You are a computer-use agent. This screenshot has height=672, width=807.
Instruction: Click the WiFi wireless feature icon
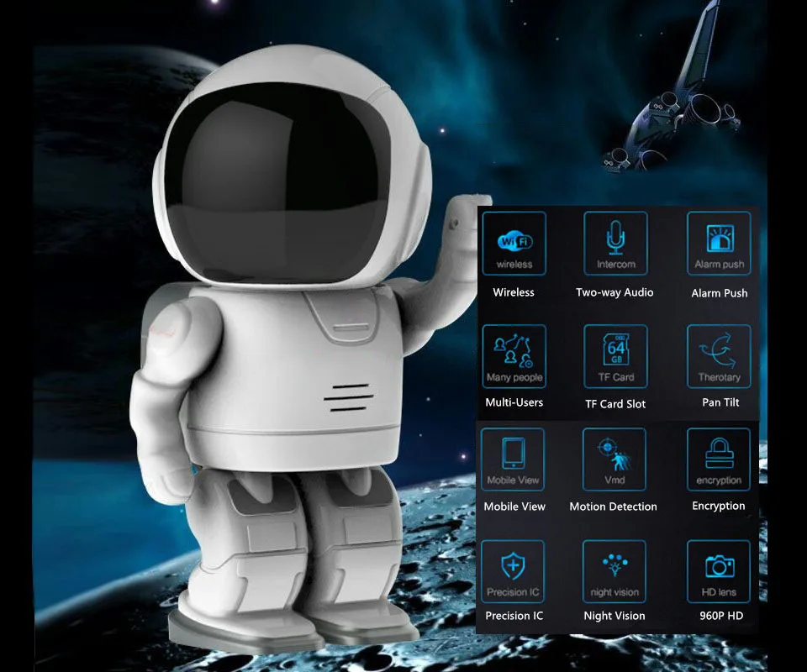tap(514, 244)
